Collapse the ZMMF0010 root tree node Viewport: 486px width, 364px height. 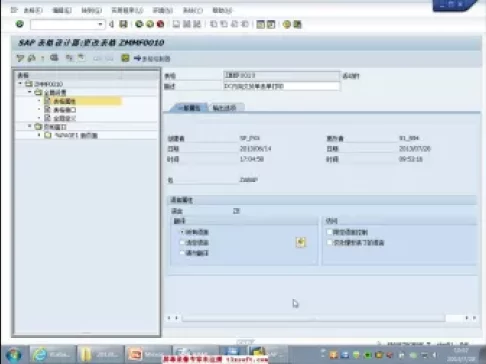pos(20,84)
